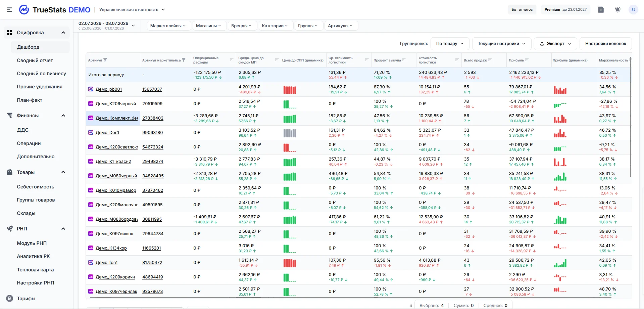
Task: Open the Экспорт dropdown
Action: pyautogui.click(x=555, y=44)
